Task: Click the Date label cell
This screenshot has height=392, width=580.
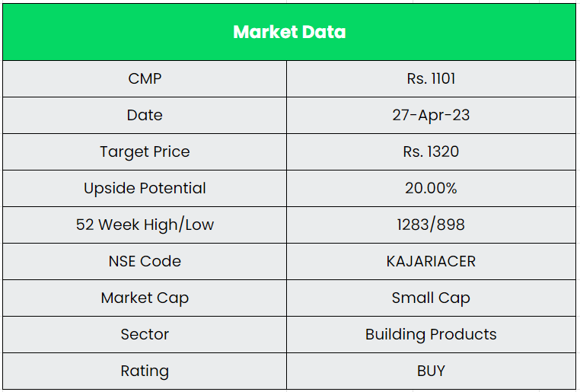Action: click(145, 115)
